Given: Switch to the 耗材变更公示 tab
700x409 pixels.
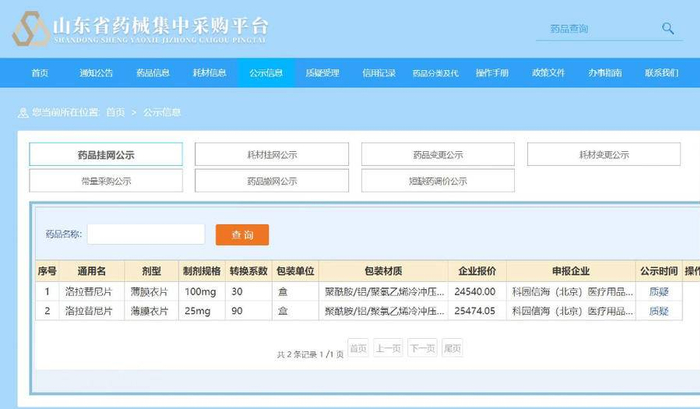Looking at the screenshot, I should point(604,154).
